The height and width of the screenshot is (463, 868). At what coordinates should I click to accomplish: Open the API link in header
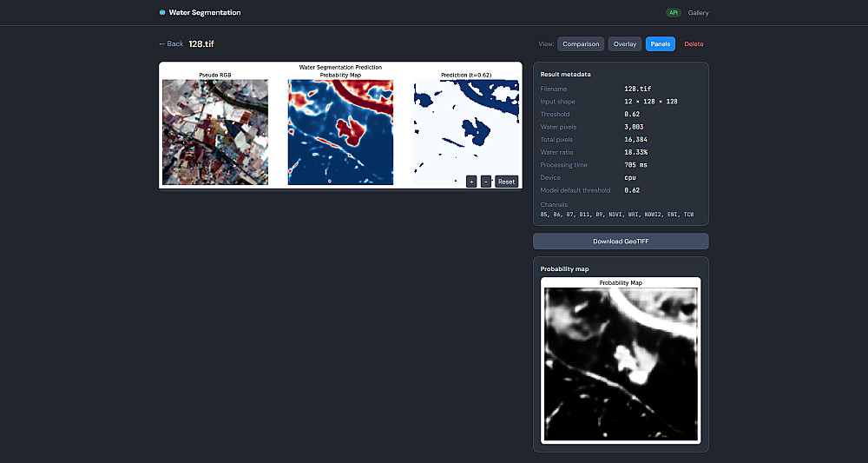click(x=674, y=13)
